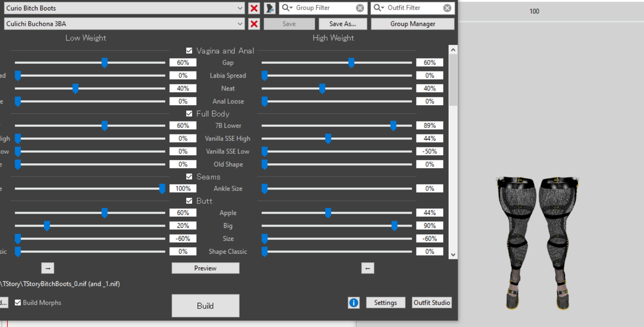Toggle the Seams category checkbox
Screen dimensions: 644x327
tap(189, 177)
